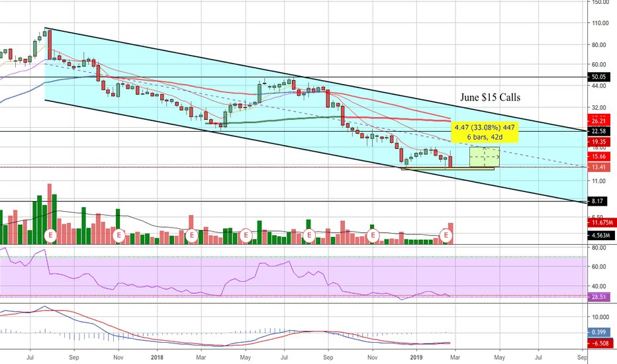Image resolution: width=617 pixels, height=364 pixels.
Task: Select the 32.00 price axis label
Action: (x=599, y=107)
